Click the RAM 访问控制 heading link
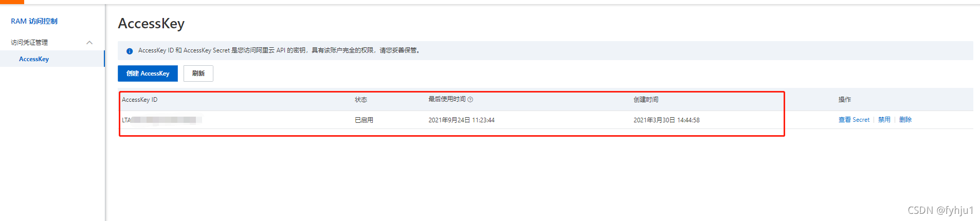980x221 pixels. [34, 21]
